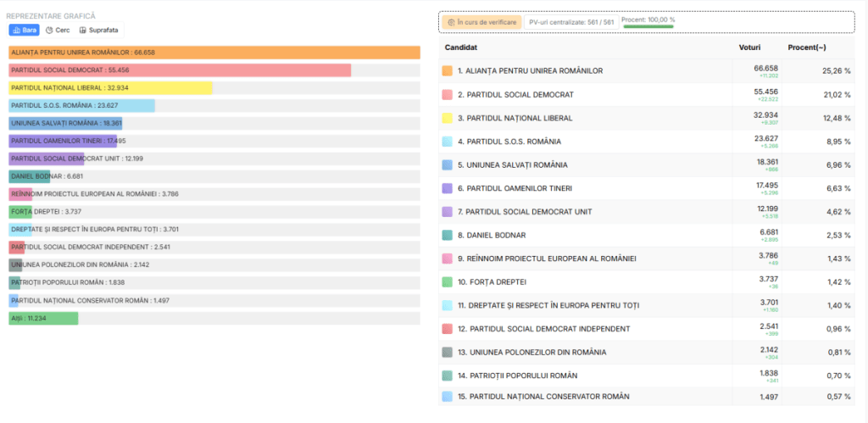This screenshot has width=868, height=423.
Task: Click the 21,02 % percentage cell
Action: (x=837, y=95)
